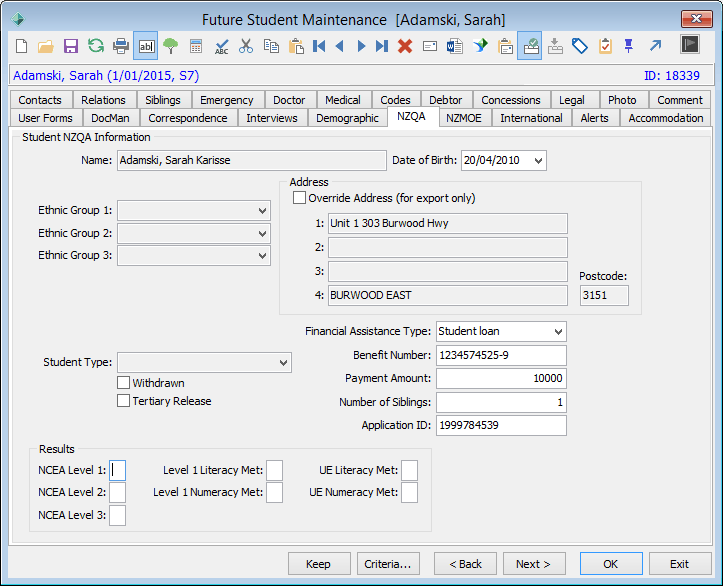Click the clipboard checklist icon
Image resolution: width=723 pixels, height=586 pixels.
coord(605,46)
